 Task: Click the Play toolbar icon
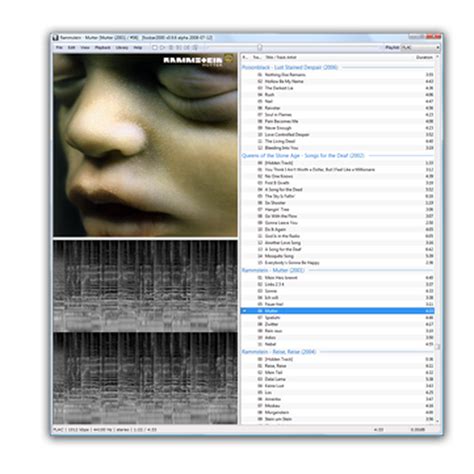coord(162,48)
